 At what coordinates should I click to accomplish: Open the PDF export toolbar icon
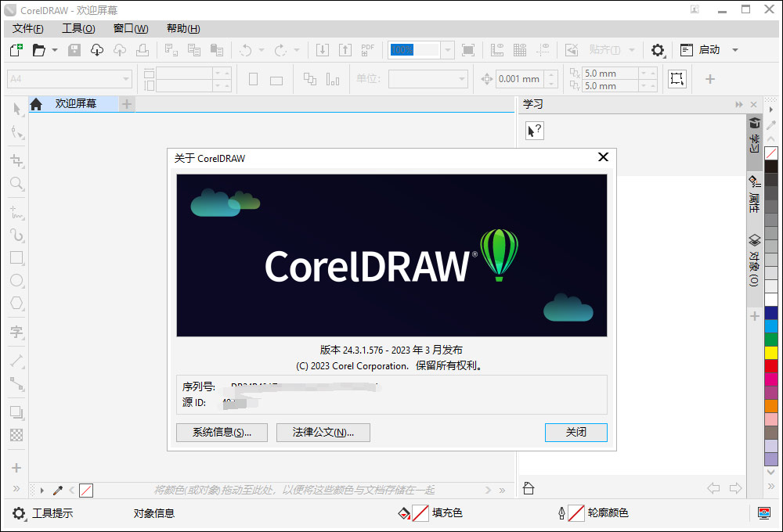pyautogui.click(x=366, y=49)
